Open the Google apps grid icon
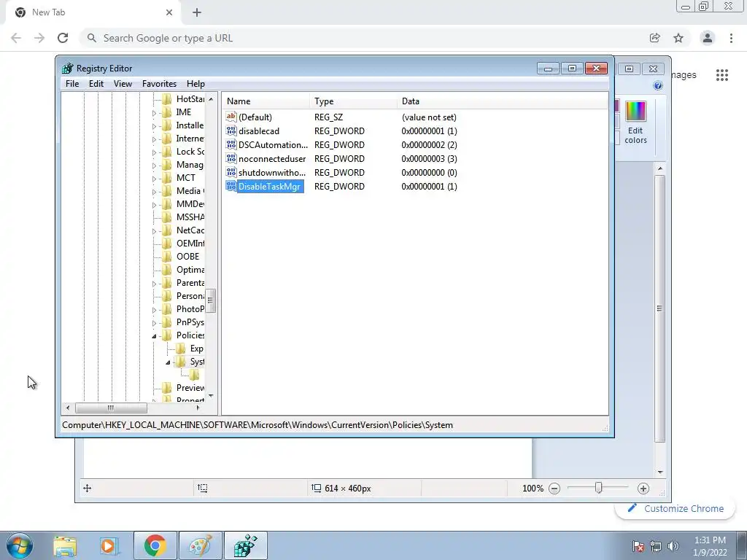Screen dimensions: 747x560 pos(721,75)
